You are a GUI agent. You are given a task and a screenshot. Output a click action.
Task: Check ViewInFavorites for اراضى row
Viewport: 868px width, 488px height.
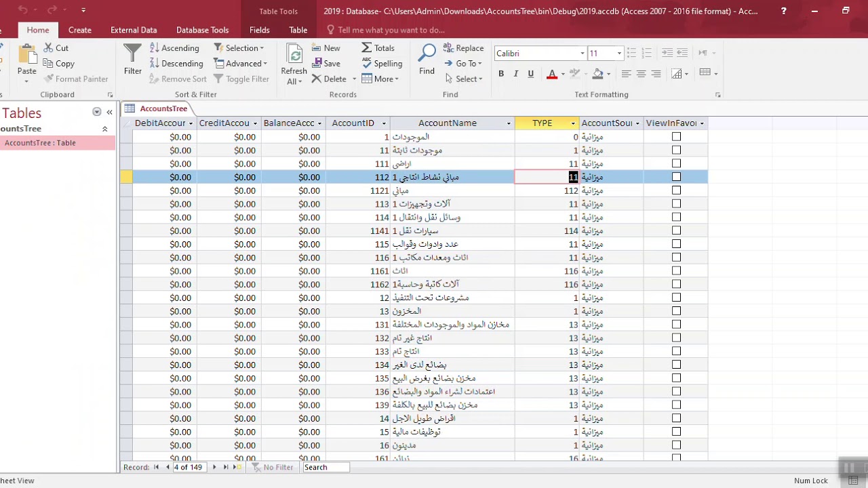pos(676,163)
